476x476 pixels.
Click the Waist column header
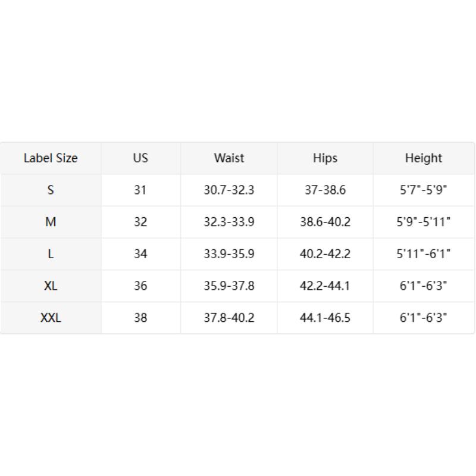[x=229, y=158]
